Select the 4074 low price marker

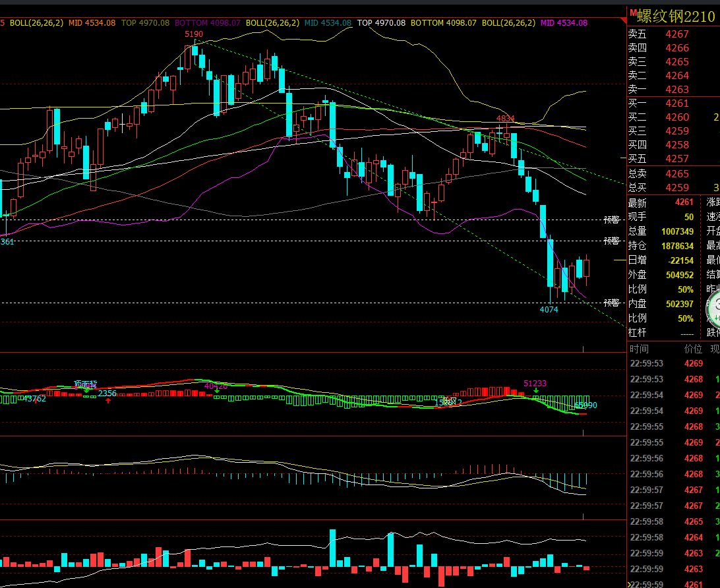point(549,309)
